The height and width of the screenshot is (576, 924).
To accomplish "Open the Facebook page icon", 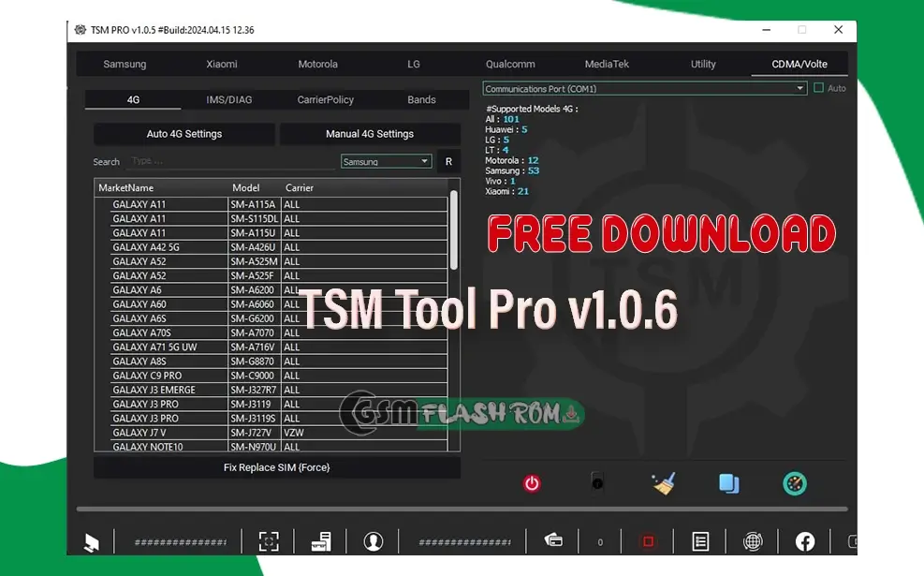I will click(x=805, y=541).
